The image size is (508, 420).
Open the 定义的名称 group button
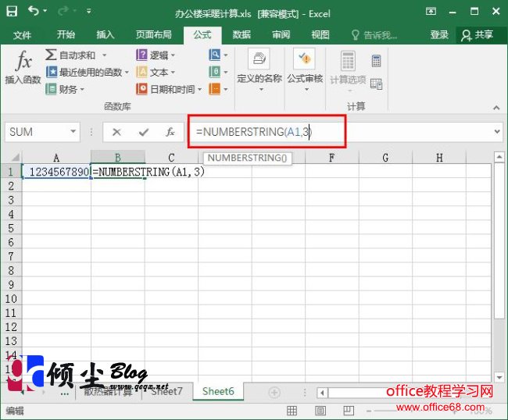tap(259, 69)
